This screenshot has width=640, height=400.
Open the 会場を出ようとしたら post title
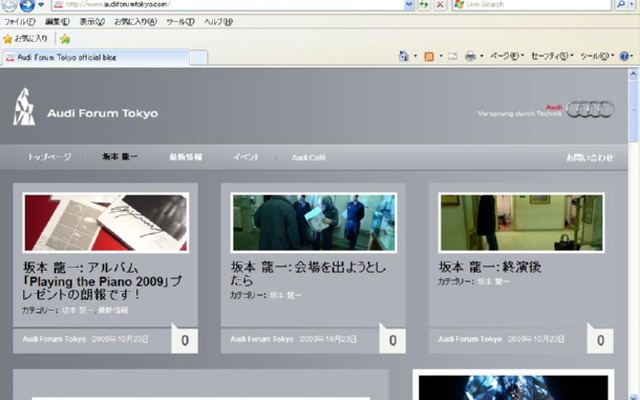pos(308,274)
